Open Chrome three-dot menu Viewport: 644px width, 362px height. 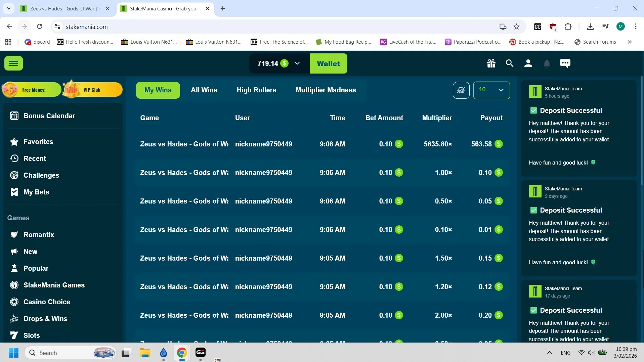tap(636, 27)
